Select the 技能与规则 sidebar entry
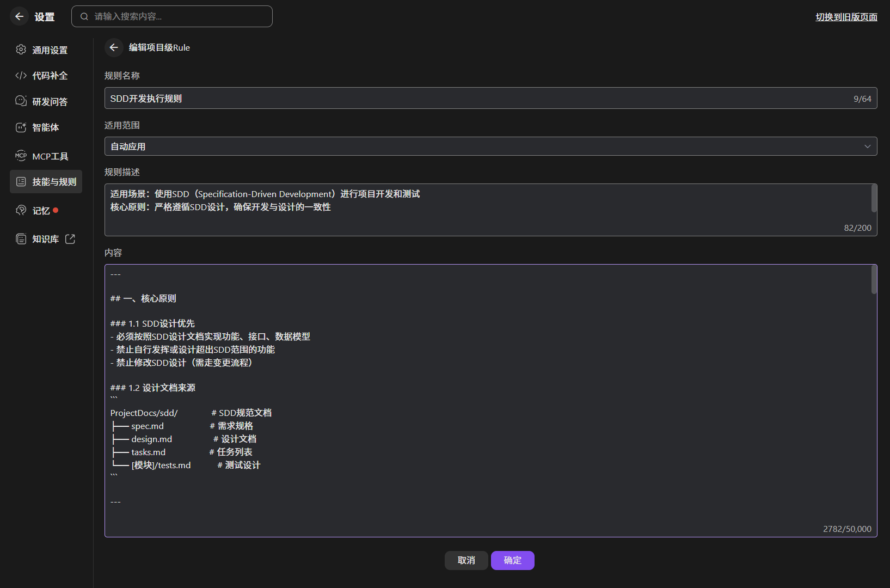 (x=46, y=181)
